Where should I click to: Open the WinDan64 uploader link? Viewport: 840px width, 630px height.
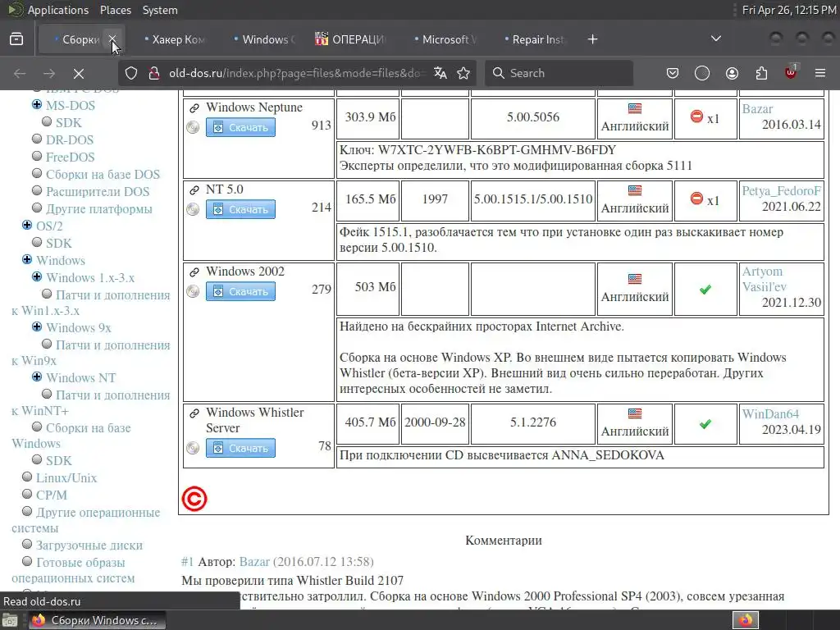click(x=770, y=413)
